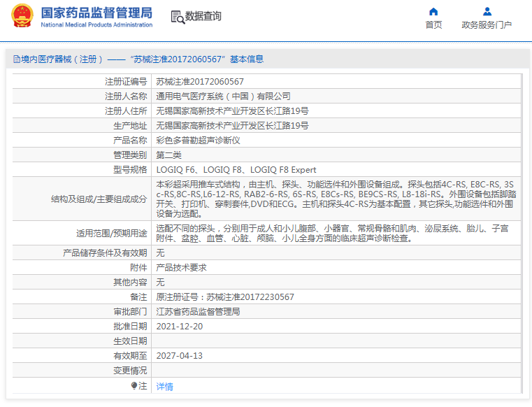Click approval date 2021-12-20
This screenshot has width=532, height=407.
(179, 327)
